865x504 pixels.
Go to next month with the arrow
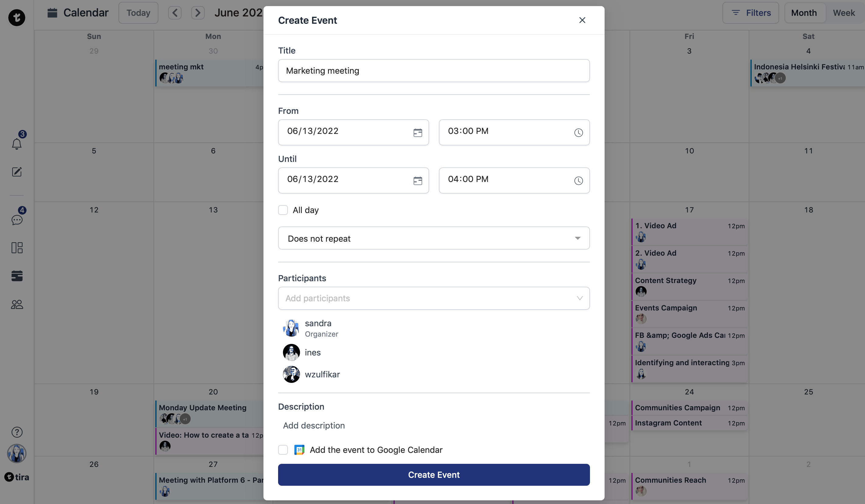coord(198,13)
